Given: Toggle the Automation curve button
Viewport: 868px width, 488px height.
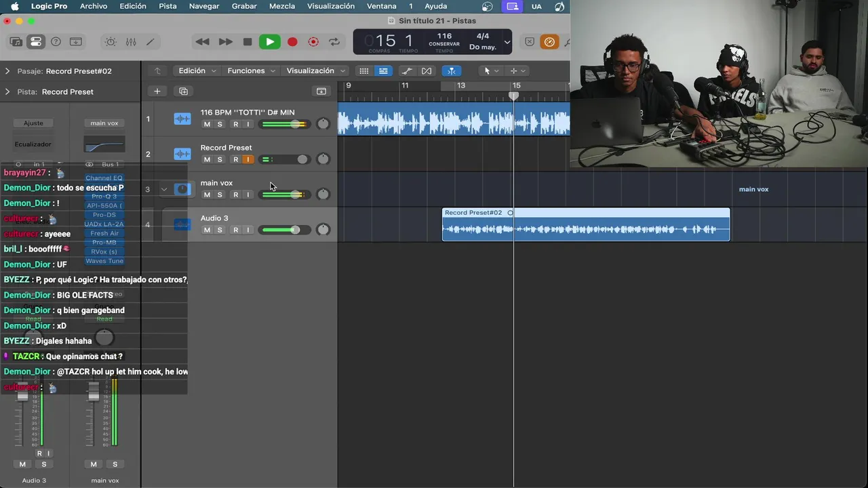Looking at the screenshot, I should 407,70.
